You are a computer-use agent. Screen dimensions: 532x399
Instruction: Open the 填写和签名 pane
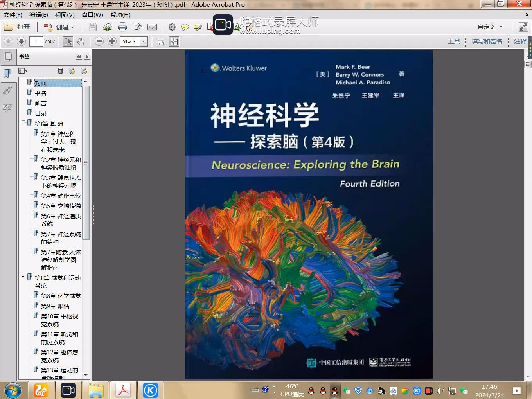pyautogui.click(x=487, y=41)
